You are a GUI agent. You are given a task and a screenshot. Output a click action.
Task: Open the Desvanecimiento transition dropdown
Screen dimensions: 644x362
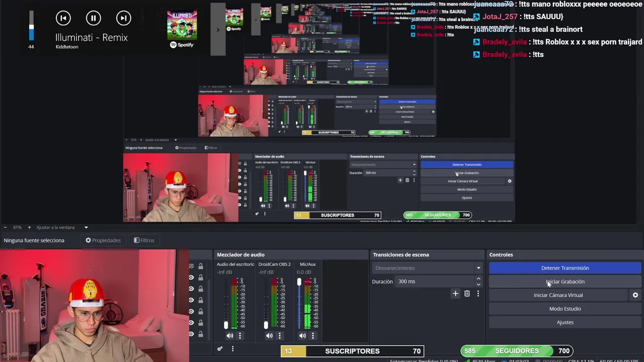(x=427, y=268)
